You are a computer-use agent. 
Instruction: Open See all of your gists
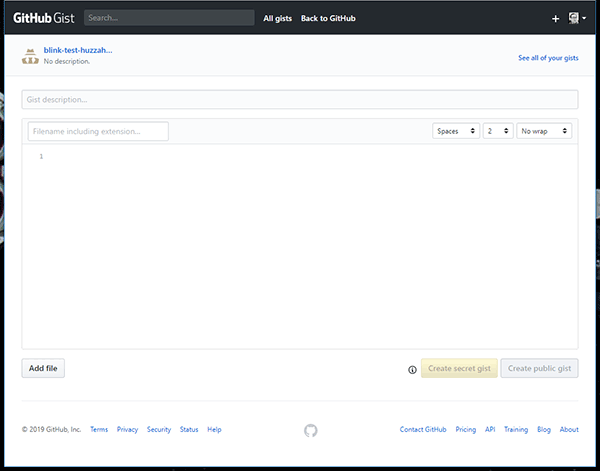(548, 58)
